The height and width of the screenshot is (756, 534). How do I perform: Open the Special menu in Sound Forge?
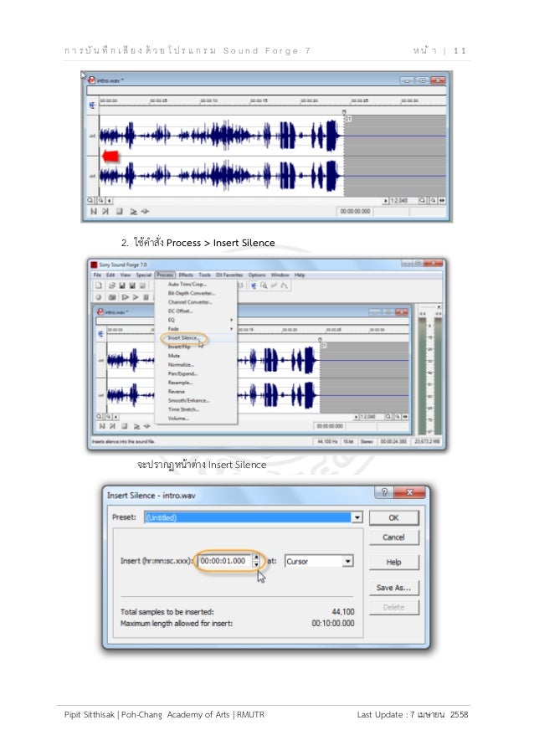pos(144,275)
